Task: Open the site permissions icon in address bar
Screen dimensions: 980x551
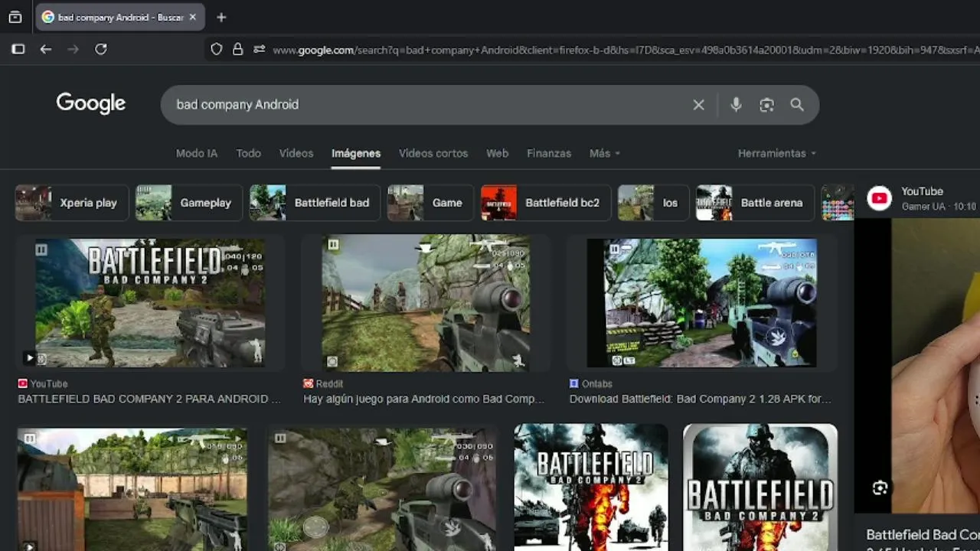Action: [x=260, y=49]
